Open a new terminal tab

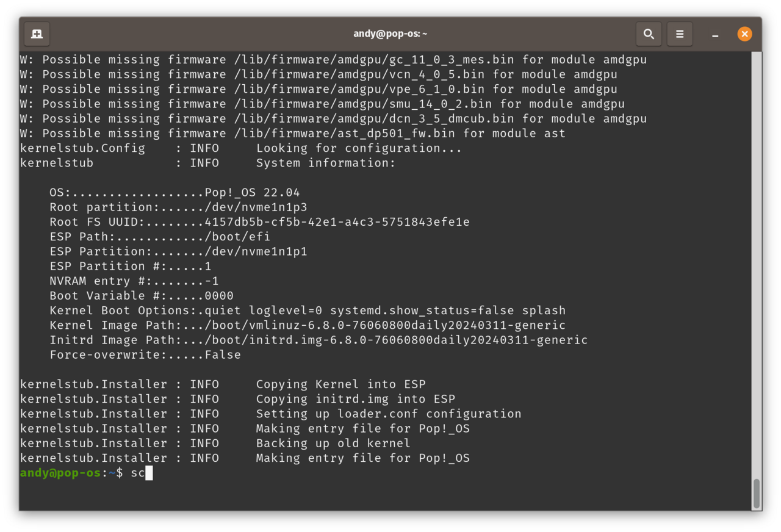(37, 34)
